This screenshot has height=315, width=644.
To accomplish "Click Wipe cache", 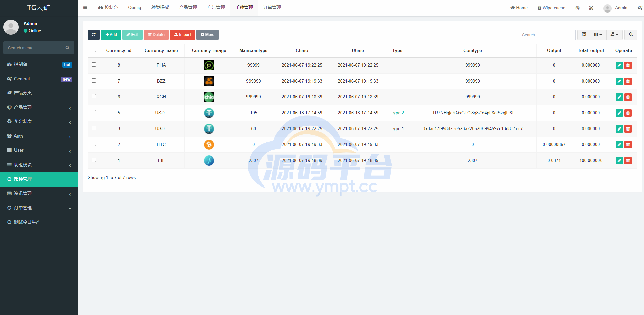I will 552,8.
